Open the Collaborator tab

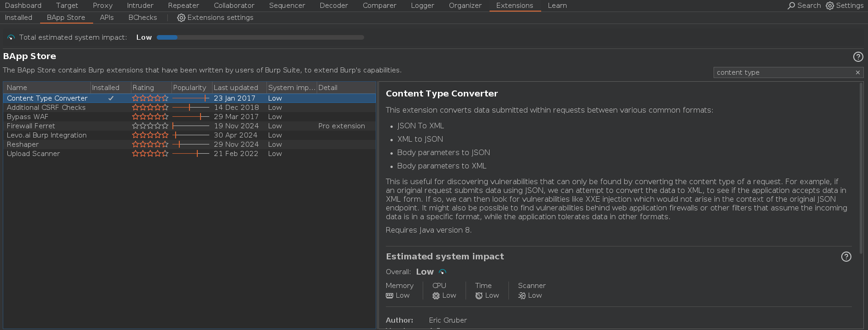coord(234,6)
